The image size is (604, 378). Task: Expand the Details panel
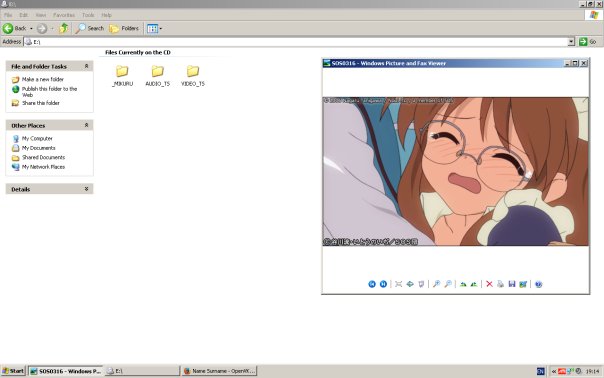[86, 189]
